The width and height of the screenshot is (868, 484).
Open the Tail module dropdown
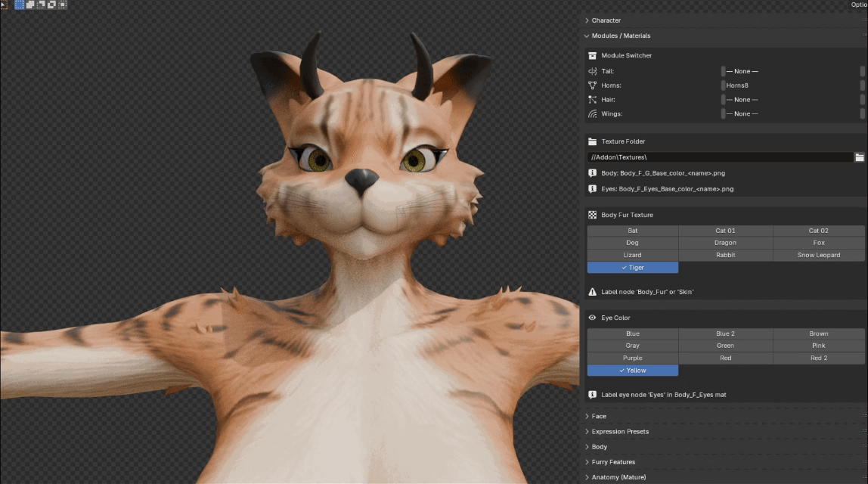792,71
